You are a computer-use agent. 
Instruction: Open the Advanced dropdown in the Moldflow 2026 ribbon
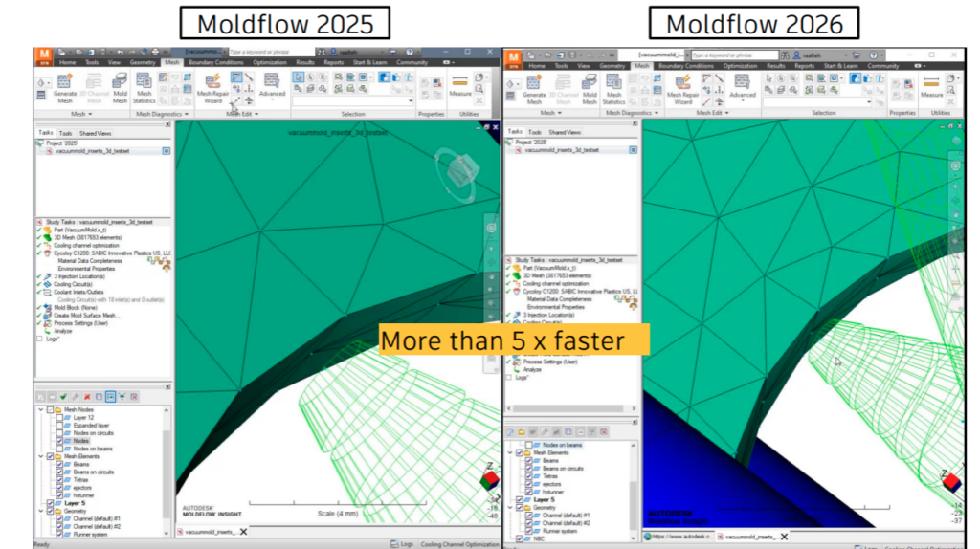[x=742, y=88]
